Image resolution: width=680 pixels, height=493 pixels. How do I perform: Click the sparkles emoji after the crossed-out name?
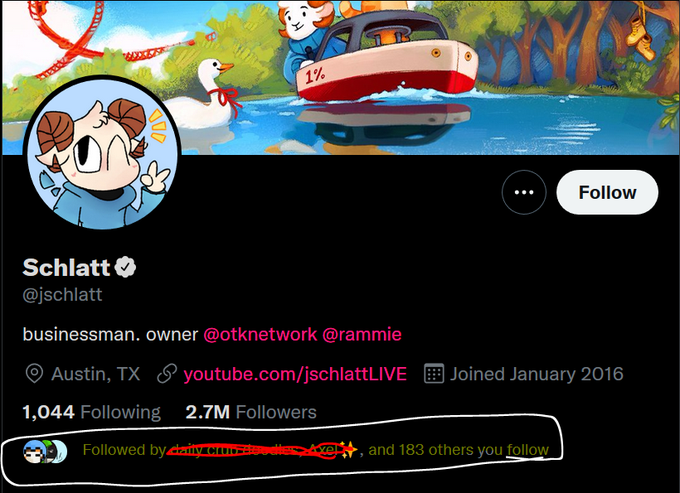click(348, 450)
